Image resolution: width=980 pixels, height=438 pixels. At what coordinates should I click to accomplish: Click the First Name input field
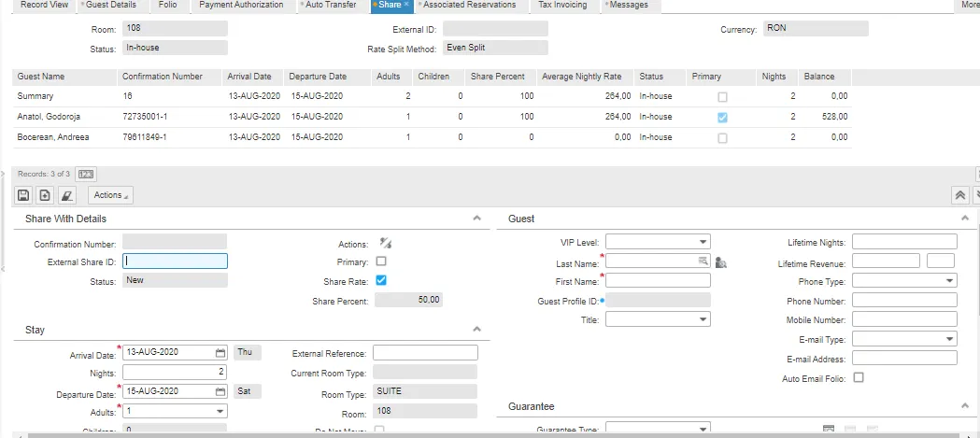click(658, 280)
